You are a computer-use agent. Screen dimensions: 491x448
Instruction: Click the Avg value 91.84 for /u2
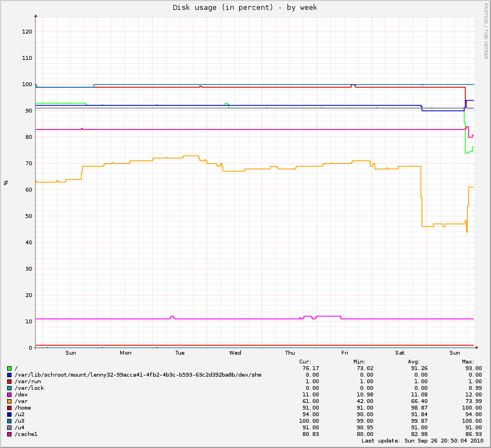tap(419, 415)
